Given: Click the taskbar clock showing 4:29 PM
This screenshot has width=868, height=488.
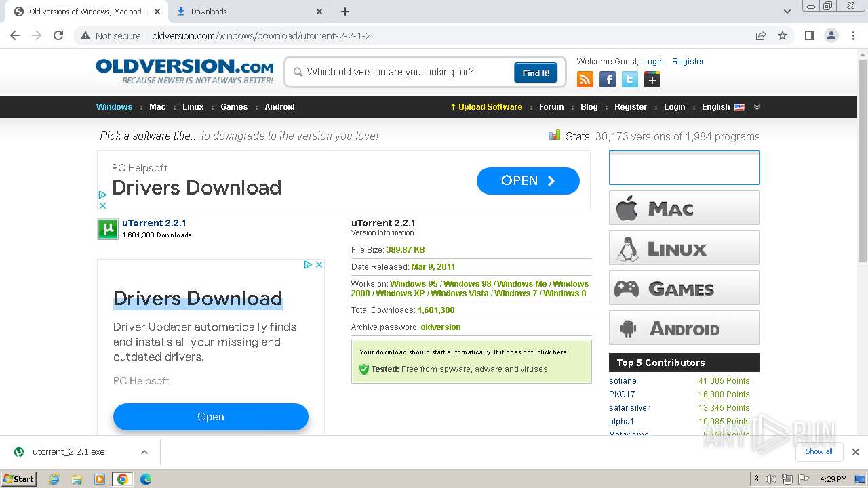Looking at the screenshot, I should 833,479.
